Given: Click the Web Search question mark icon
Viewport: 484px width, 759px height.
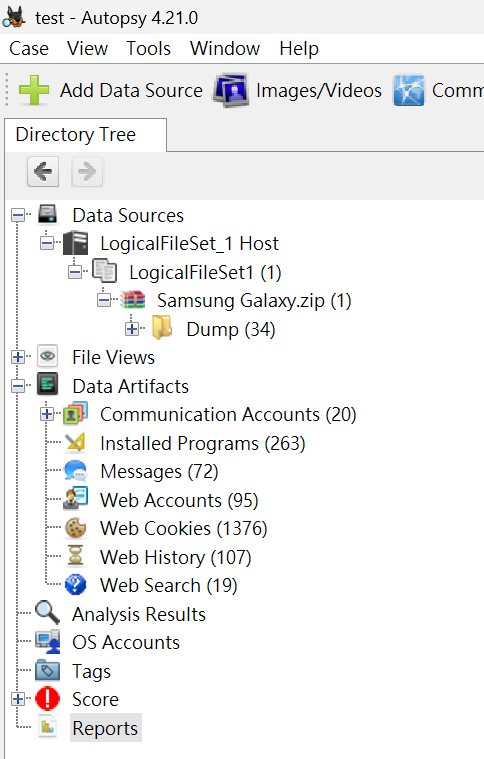Looking at the screenshot, I should coord(76,585).
